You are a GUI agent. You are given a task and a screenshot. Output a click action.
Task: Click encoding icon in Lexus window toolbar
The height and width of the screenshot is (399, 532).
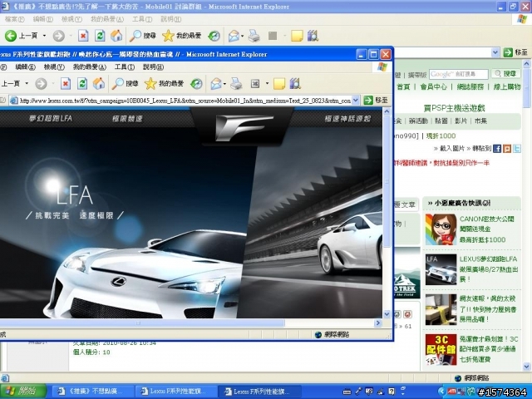click(x=255, y=83)
